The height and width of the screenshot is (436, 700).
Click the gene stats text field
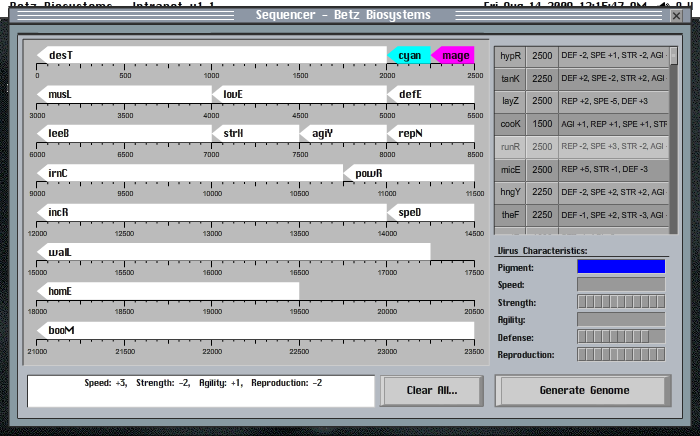(202, 390)
